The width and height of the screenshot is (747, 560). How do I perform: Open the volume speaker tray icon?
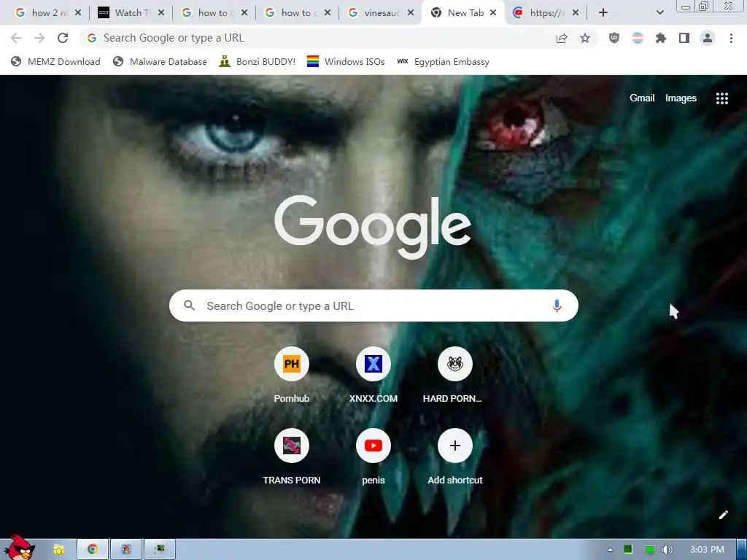pyautogui.click(x=667, y=550)
